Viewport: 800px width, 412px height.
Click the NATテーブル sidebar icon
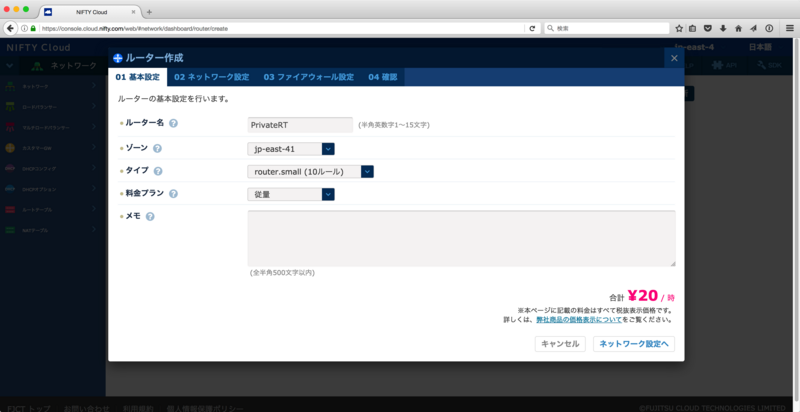click(x=11, y=230)
